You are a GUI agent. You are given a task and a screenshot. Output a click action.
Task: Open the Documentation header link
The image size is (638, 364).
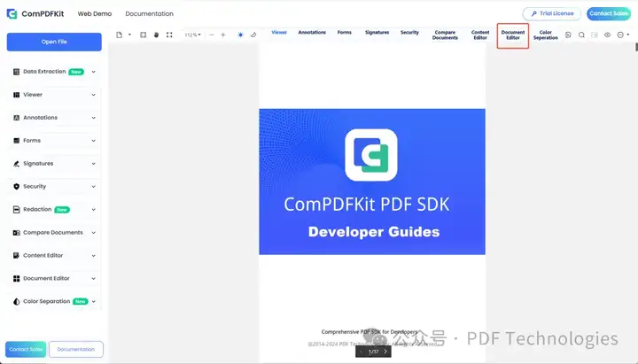(x=150, y=14)
